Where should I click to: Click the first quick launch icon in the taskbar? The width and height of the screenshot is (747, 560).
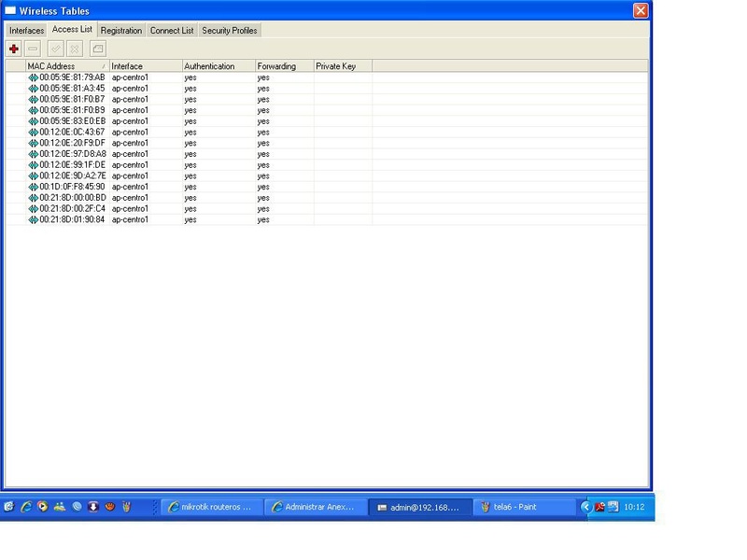(x=9, y=507)
